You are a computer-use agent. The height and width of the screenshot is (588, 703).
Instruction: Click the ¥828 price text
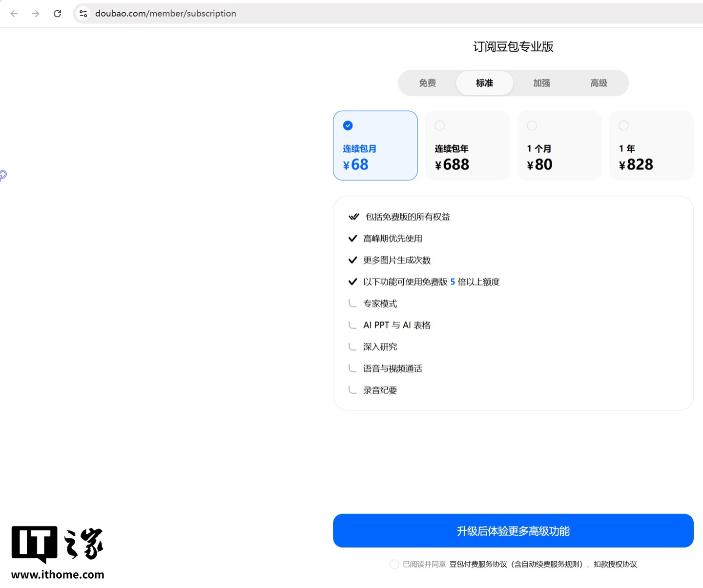point(636,165)
